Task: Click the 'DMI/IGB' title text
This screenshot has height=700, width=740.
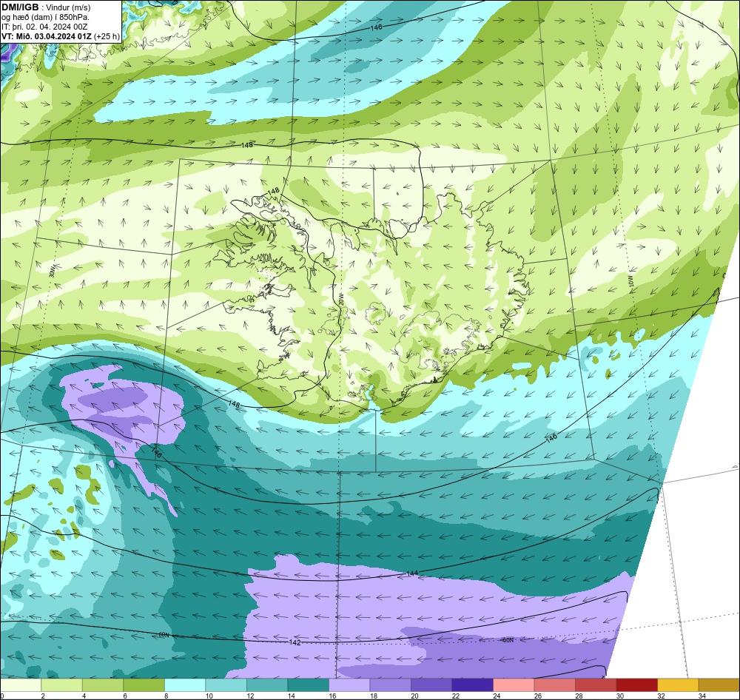Action: point(20,7)
